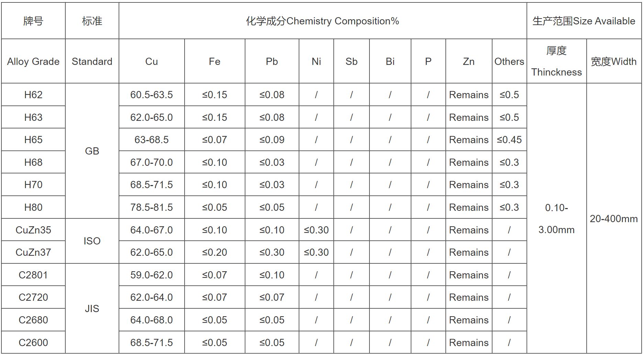The height and width of the screenshot is (355, 644).
Task: Select the GB standard cell
Action: point(92,151)
